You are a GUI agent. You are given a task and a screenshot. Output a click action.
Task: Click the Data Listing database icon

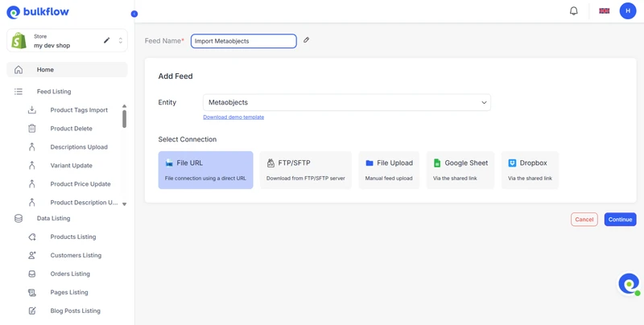[19, 218]
